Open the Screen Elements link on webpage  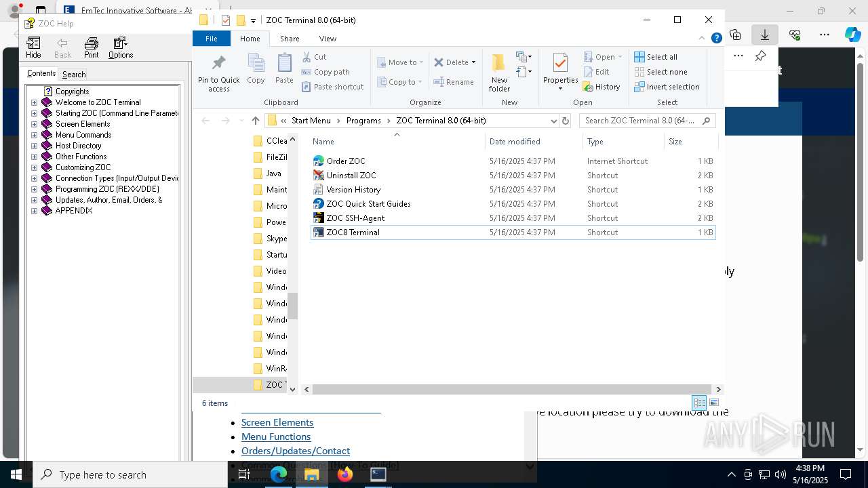click(277, 422)
